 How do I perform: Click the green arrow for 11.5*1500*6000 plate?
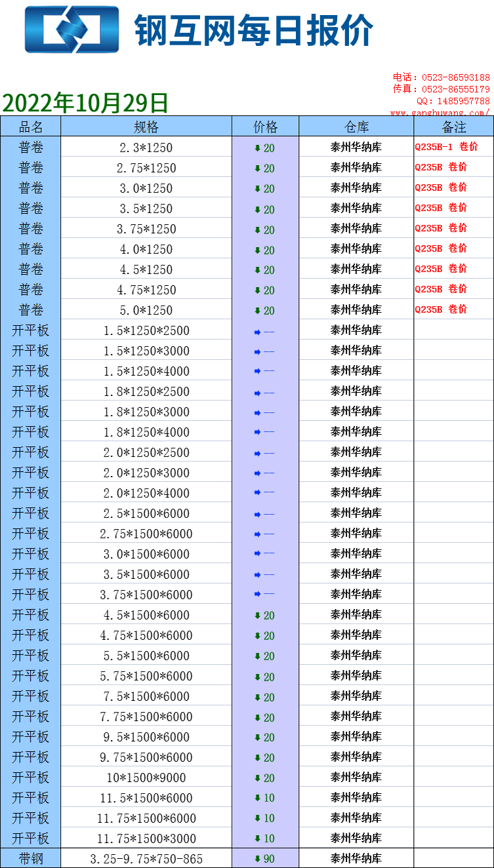[x=258, y=799]
